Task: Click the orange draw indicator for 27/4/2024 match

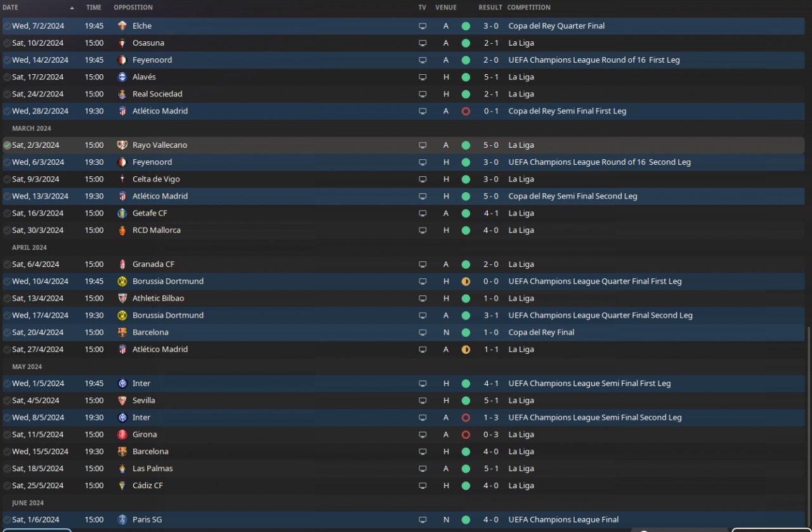Action: tap(466, 349)
